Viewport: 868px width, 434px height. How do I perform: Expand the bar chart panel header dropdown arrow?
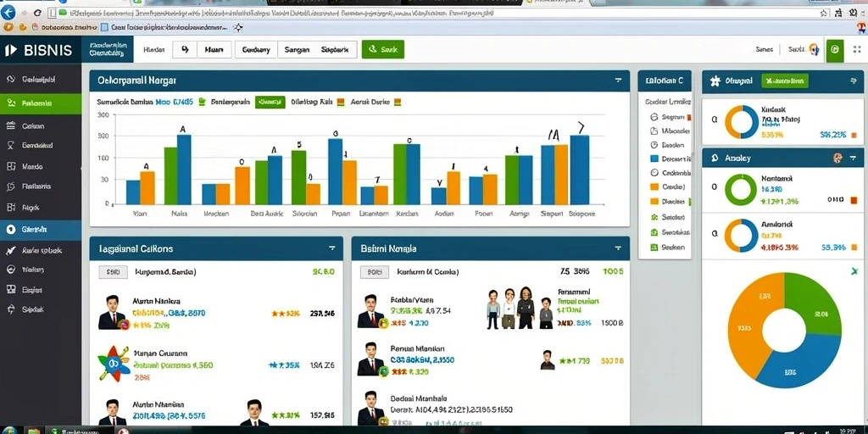point(618,81)
